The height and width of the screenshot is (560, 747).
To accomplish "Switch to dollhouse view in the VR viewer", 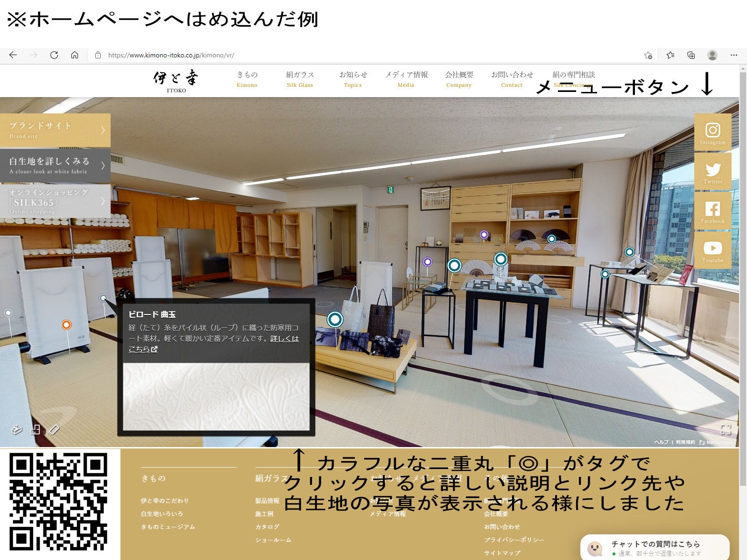I will pyautogui.click(x=17, y=429).
